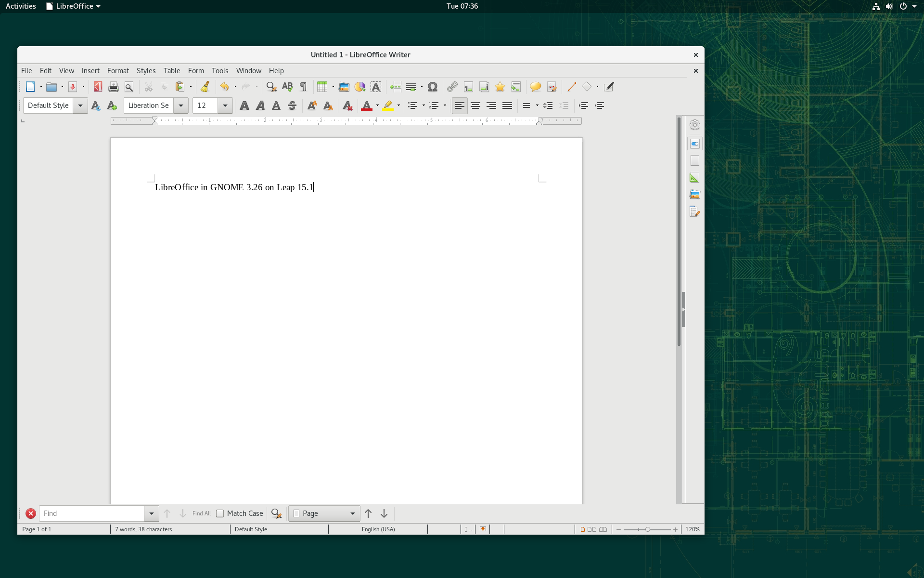The width and height of the screenshot is (924, 578).
Task: Click the Clone Formatting paintbrush icon
Action: click(205, 87)
